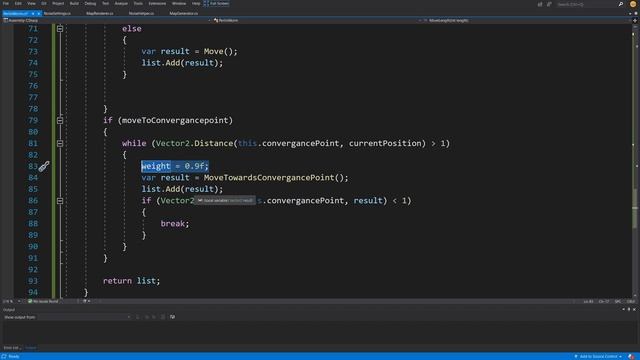The height and width of the screenshot is (360, 640).
Task: Collapse the if block at line 79
Action: click(60, 120)
